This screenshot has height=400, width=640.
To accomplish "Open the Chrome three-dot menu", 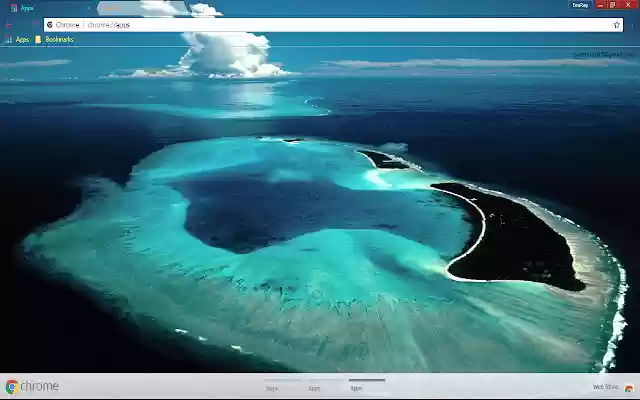I will point(632,25).
